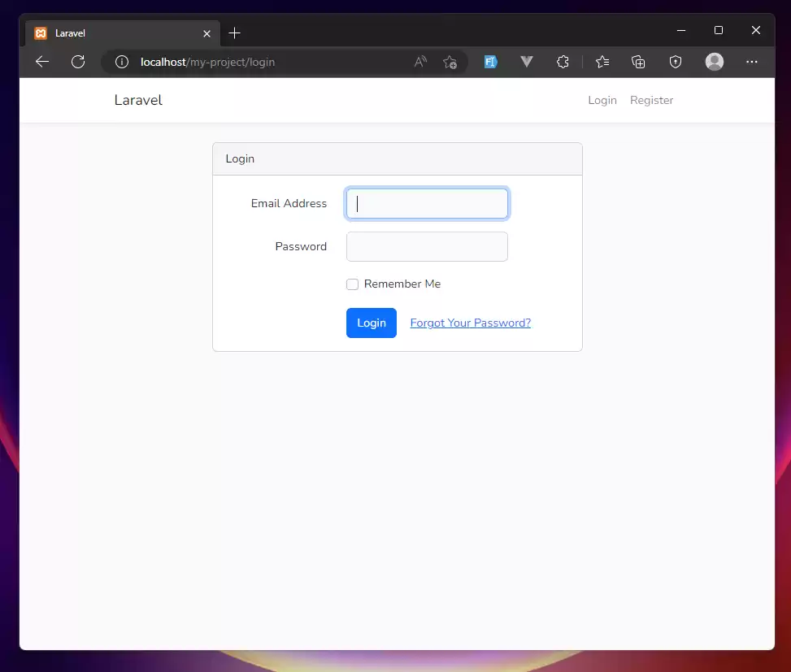791x672 pixels.
Task: Open the browser Extensions puzzle icon
Action: click(563, 62)
